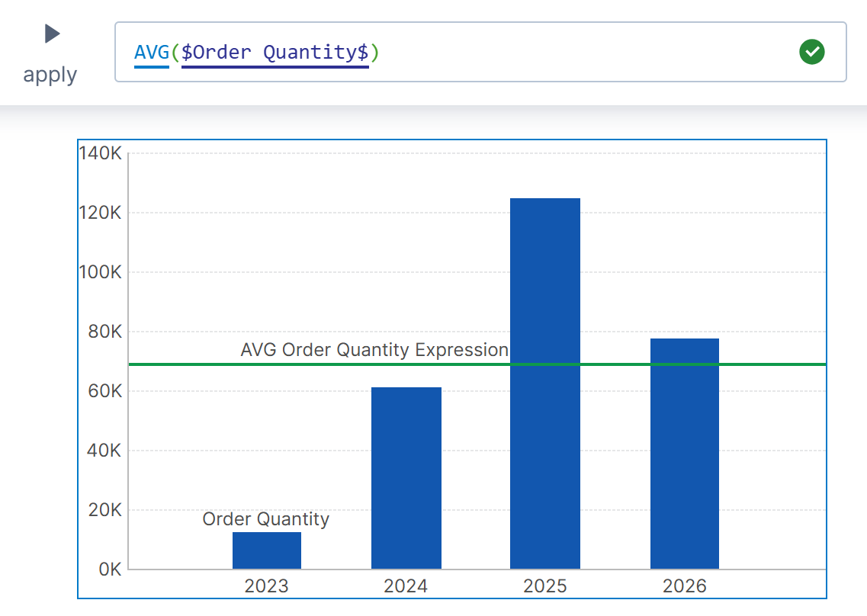Click the 0K y-axis tick label

tap(109, 569)
